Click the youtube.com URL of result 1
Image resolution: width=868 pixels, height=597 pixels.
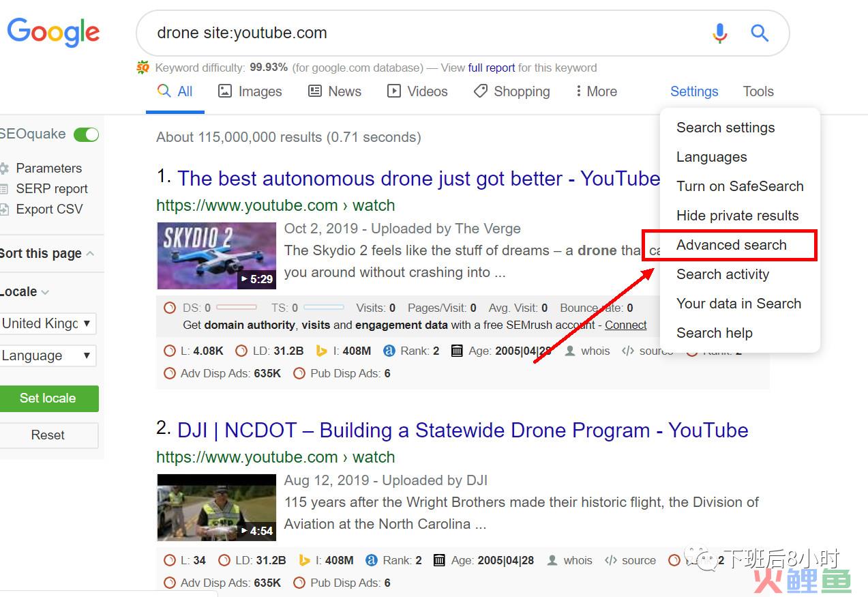pyautogui.click(x=275, y=205)
